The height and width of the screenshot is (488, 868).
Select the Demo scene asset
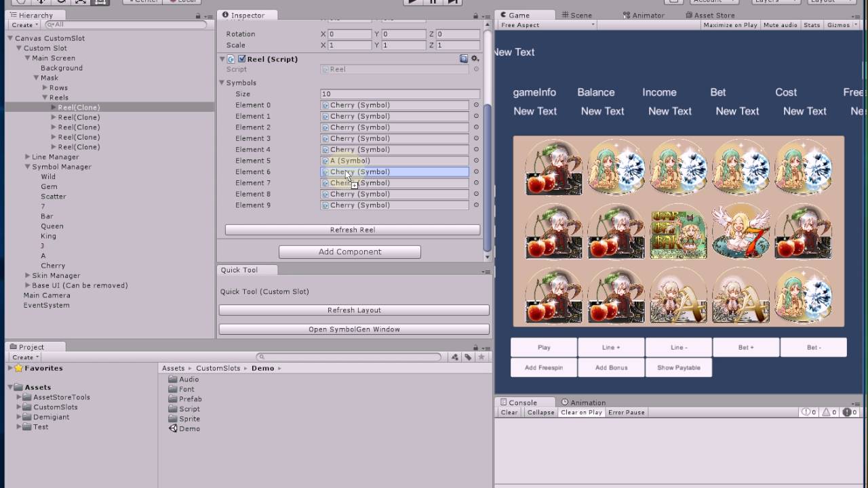pos(184,428)
